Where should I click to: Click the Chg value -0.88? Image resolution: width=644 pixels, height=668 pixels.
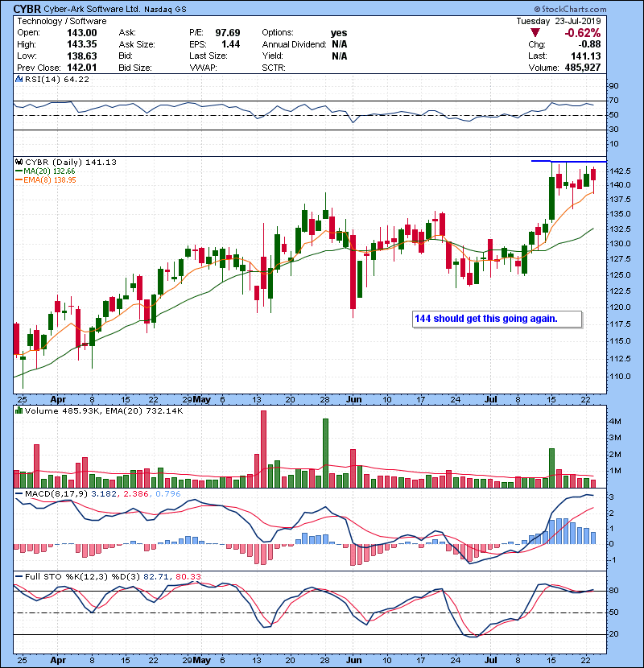click(589, 44)
